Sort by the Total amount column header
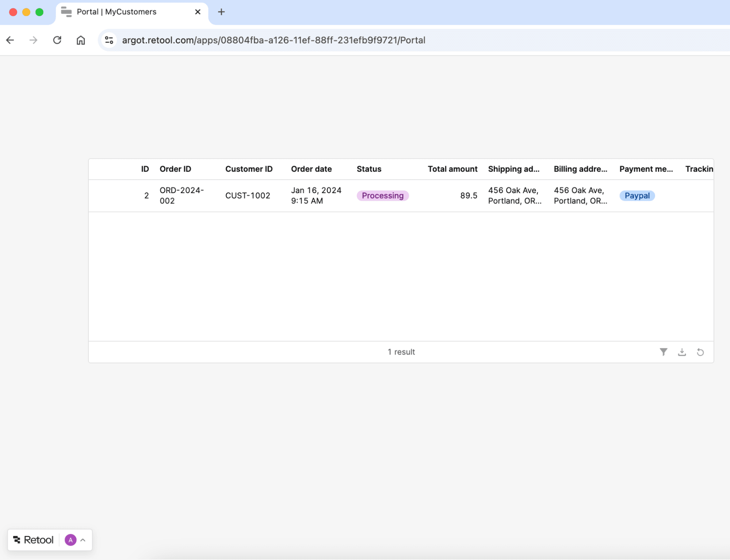Image resolution: width=730 pixels, height=560 pixels. (452, 169)
